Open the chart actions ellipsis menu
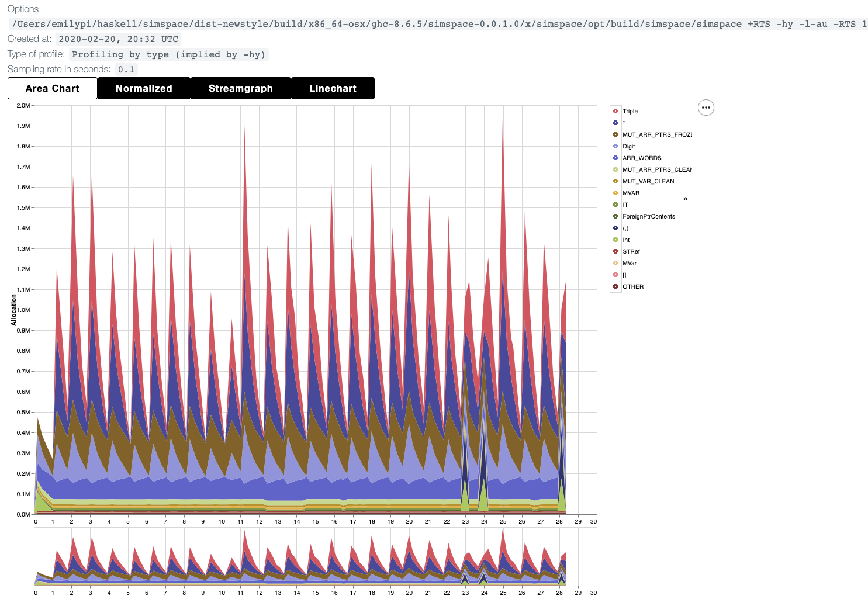 click(x=706, y=108)
